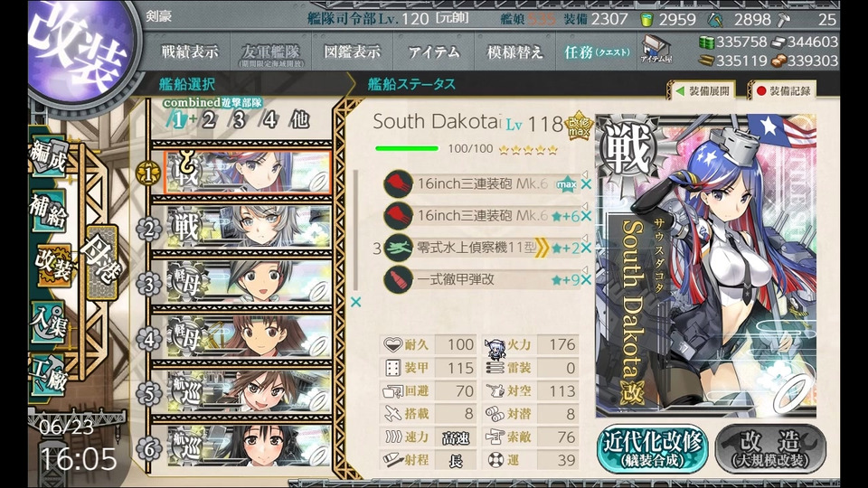Image resolution: width=868 pixels, height=488 pixels.
Task: Select the armor-piercing shell equipment icon
Action: coord(398,279)
